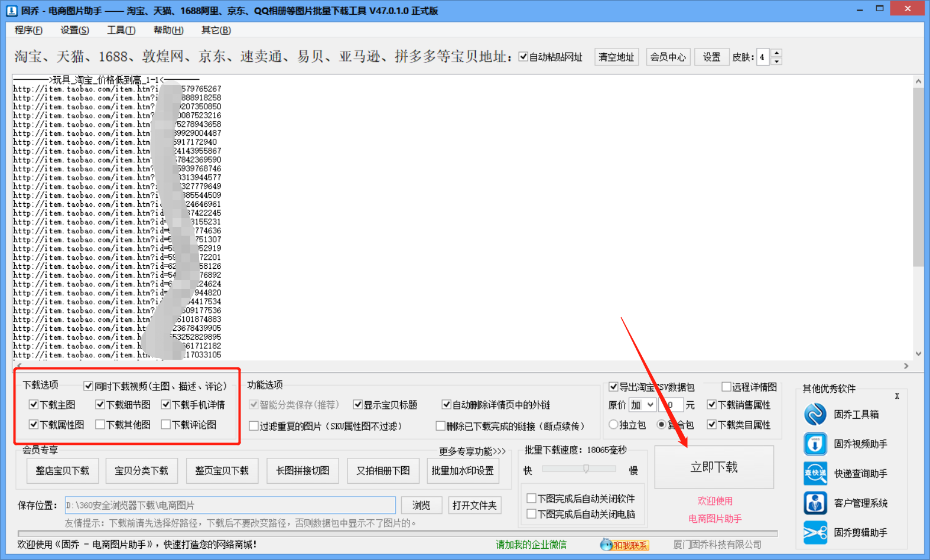Open the 设置(S) menu
This screenshot has width=930, height=560.
[x=74, y=30]
